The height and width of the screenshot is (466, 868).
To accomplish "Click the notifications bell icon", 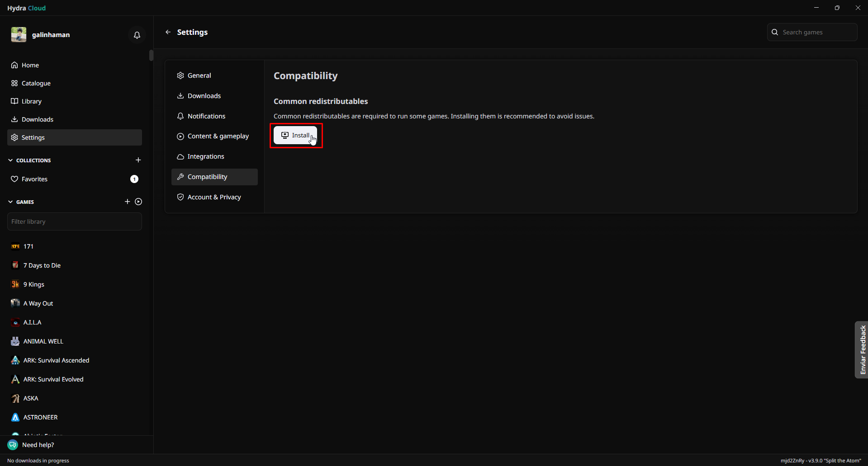I will coord(137,35).
